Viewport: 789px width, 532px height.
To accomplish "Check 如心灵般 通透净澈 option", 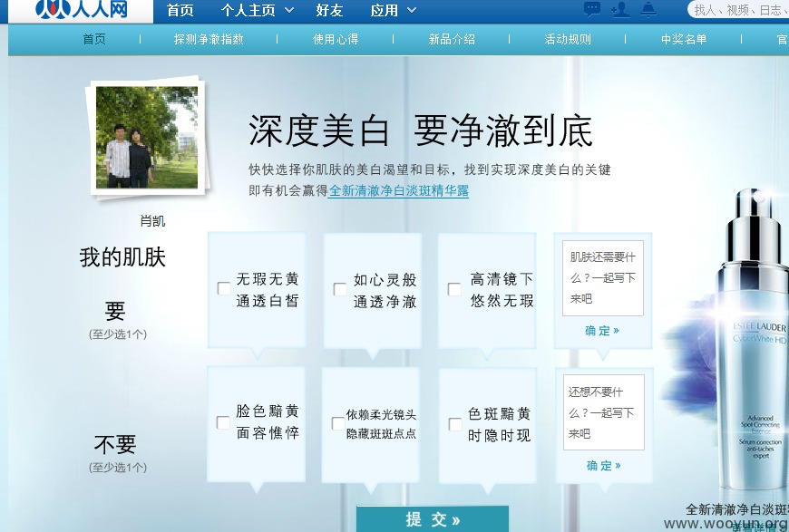I will [x=340, y=289].
